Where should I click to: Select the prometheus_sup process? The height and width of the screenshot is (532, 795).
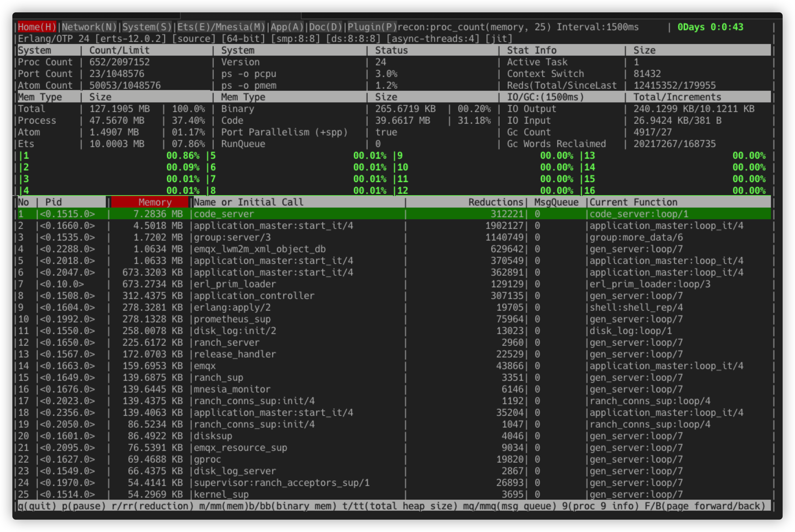(x=232, y=319)
